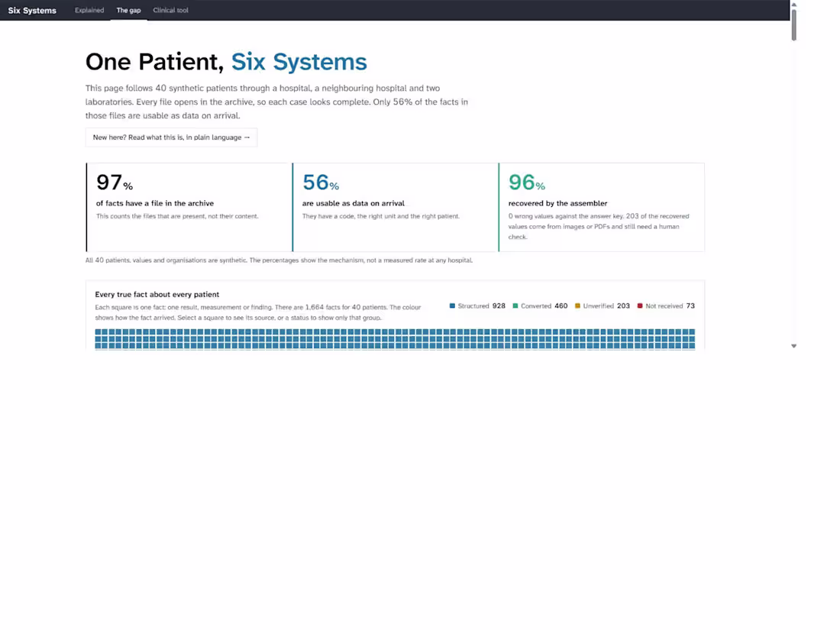Click the scrollbar up arrow
840x630 pixels.
pyautogui.click(x=794, y=5)
